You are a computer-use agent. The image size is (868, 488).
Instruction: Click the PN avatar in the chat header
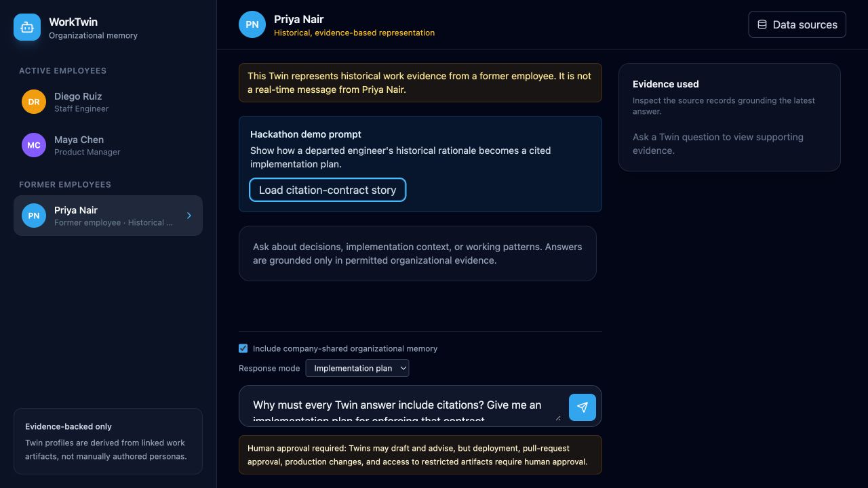(252, 24)
